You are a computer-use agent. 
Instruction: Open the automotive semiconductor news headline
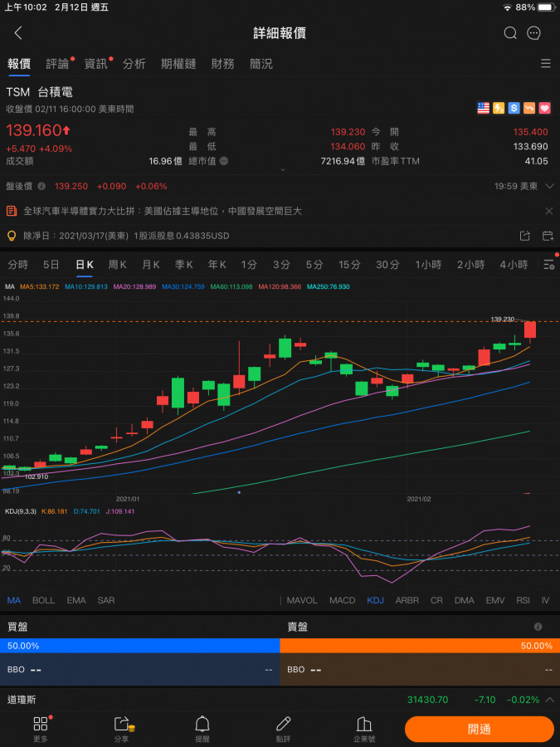tap(163, 211)
